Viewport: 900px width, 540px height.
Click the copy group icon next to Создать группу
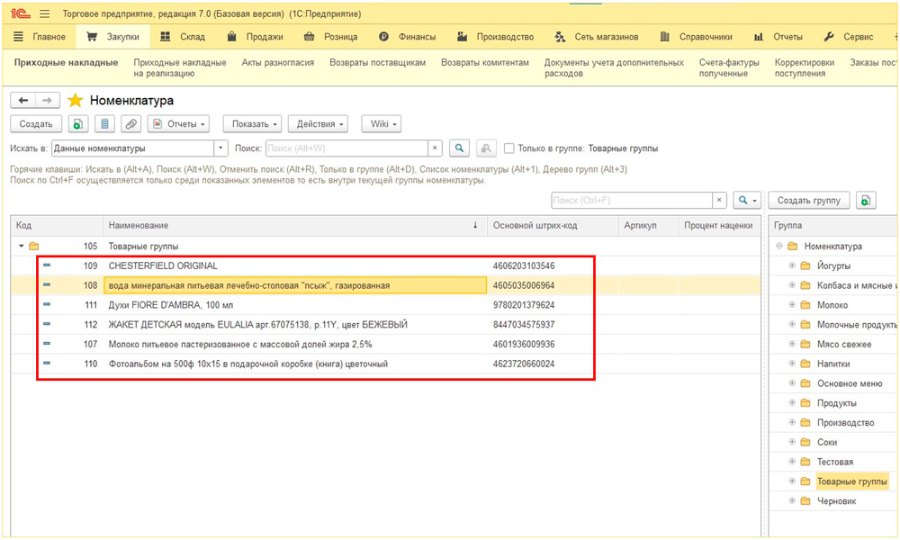point(866,200)
